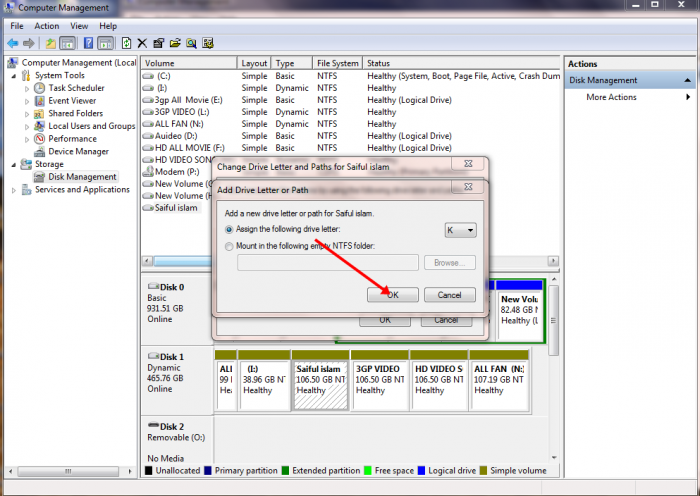Click the disk view vertical scrollbar thumb
The image size is (700, 496).
554,321
